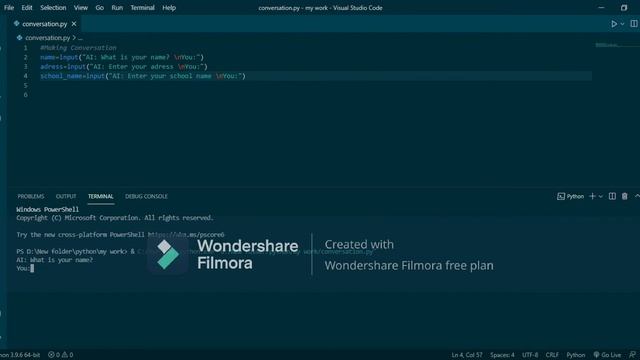Select the Python terminal label
The width and height of the screenshot is (640, 360).
click(x=571, y=196)
